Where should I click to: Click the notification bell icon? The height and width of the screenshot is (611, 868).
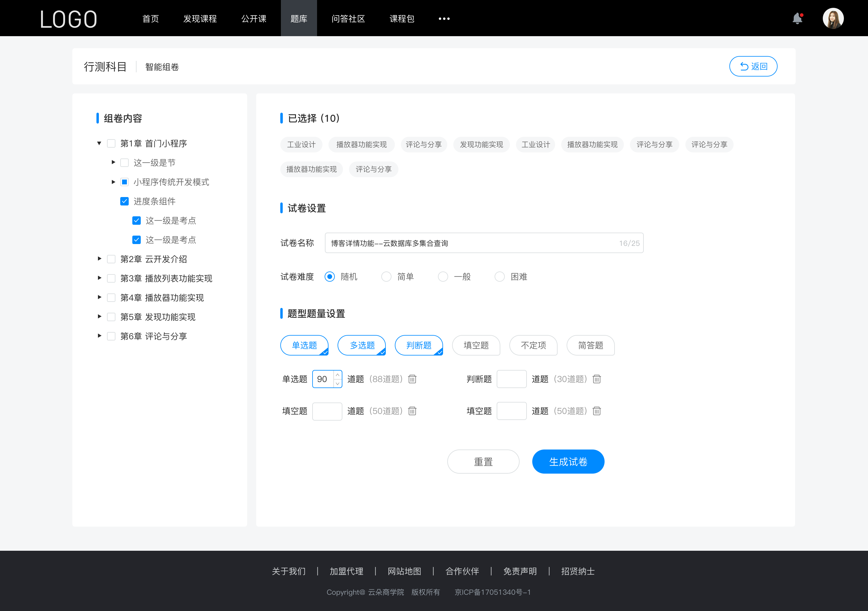pyautogui.click(x=799, y=18)
